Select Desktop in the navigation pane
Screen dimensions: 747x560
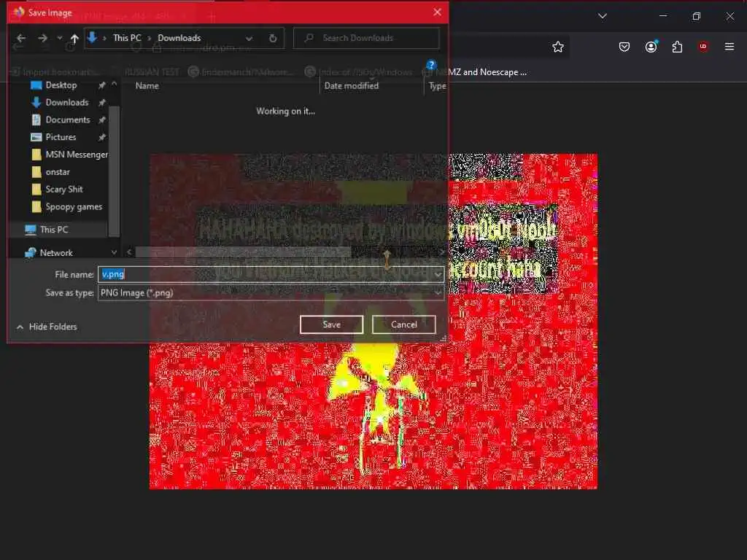61,85
